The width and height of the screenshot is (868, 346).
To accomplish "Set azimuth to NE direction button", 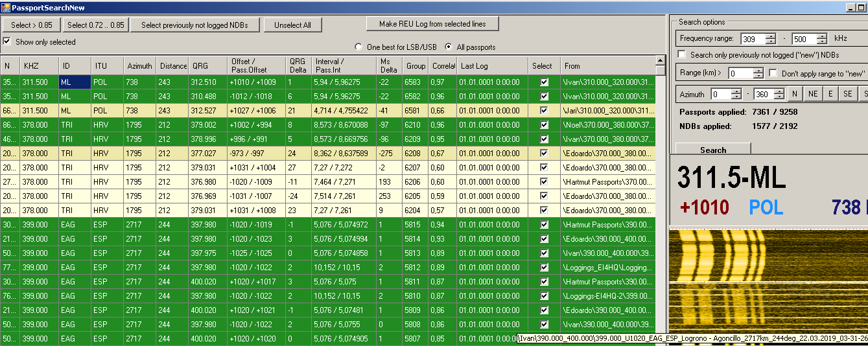I will pos(812,94).
